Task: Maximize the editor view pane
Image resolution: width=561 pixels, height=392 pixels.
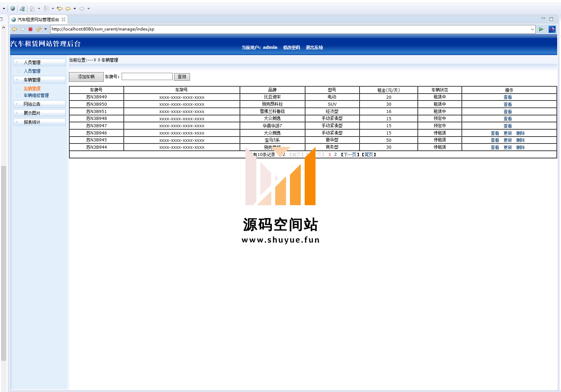Action: click(551, 19)
